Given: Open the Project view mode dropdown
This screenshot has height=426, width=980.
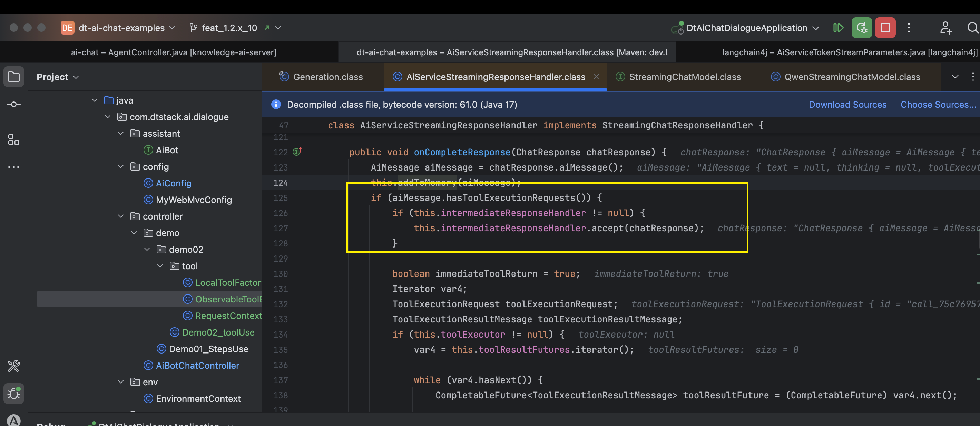Looking at the screenshot, I should click(x=57, y=77).
